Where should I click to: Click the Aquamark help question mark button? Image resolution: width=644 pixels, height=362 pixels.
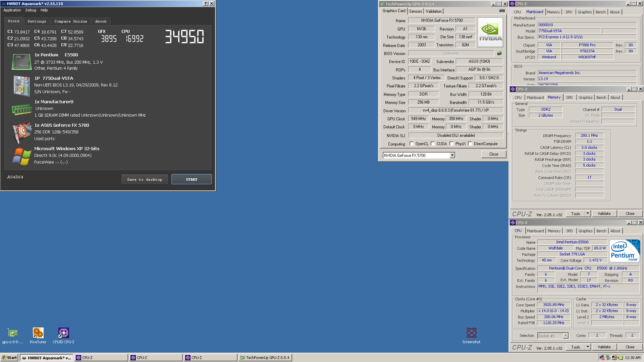pos(206,4)
